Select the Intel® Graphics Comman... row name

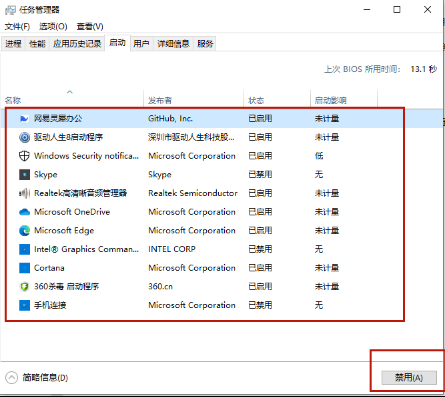[x=86, y=249]
